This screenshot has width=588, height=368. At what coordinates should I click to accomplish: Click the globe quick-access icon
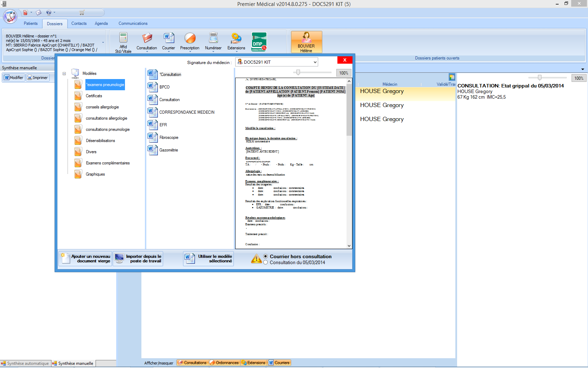pos(49,13)
